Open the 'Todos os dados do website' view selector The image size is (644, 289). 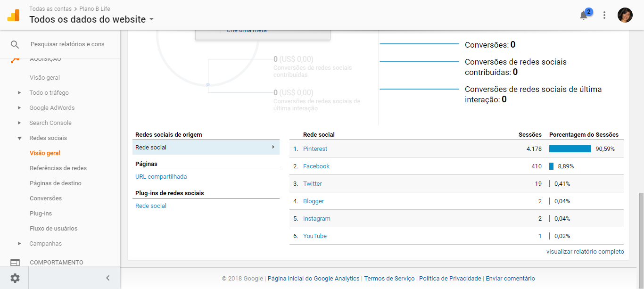pyautogui.click(x=91, y=19)
